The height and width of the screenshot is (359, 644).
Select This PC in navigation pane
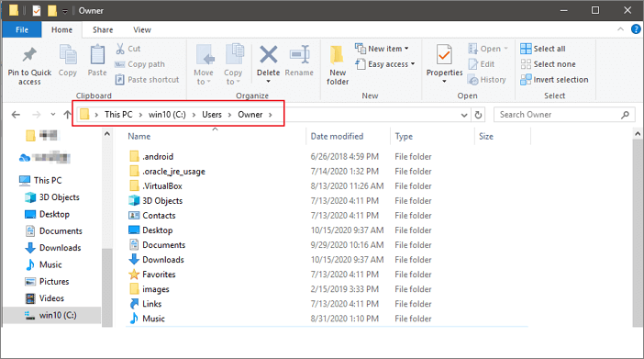pos(40,181)
